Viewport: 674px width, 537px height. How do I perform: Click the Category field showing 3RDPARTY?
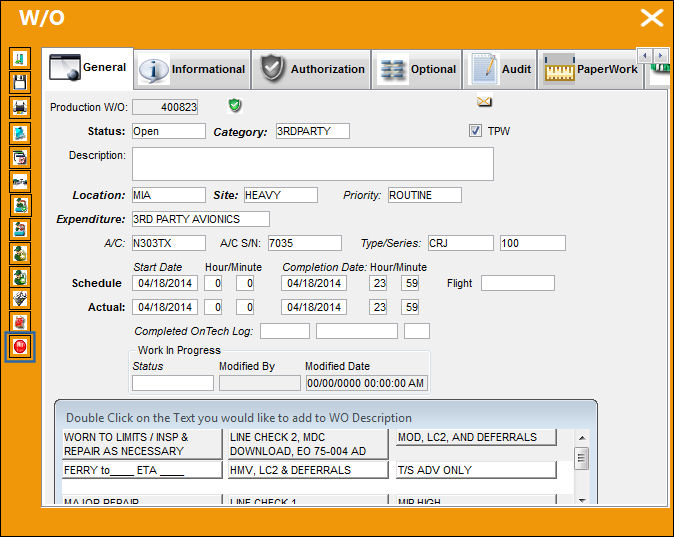click(312, 131)
